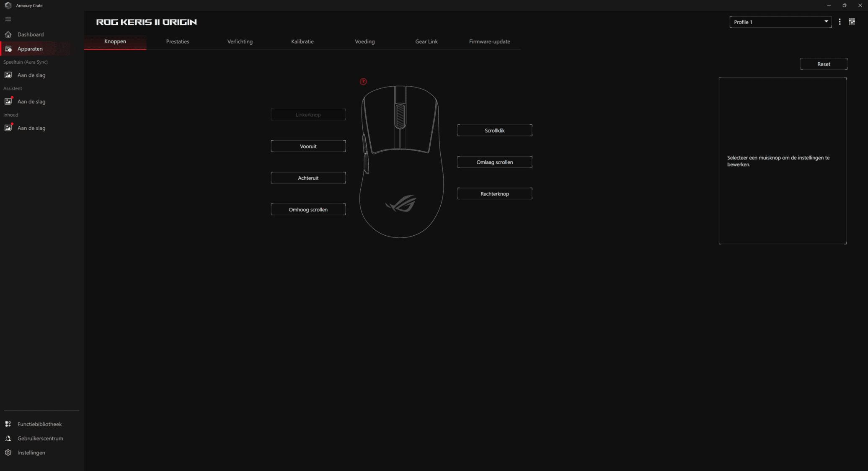This screenshot has width=868, height=471.
Task: Click the Selecteer een muisknop instruction text
Action: 778,161
